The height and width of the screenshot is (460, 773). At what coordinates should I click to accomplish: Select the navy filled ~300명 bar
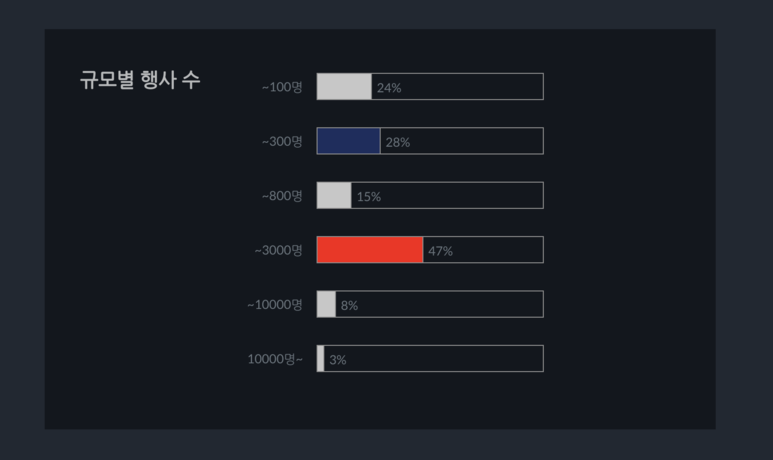[349, 141]
